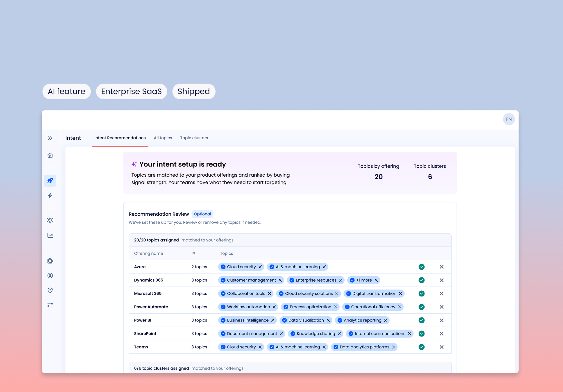This screenshot has height=392, width=563.
Task: Remove Digital transformation topic chip
Action: click(400, 293)
